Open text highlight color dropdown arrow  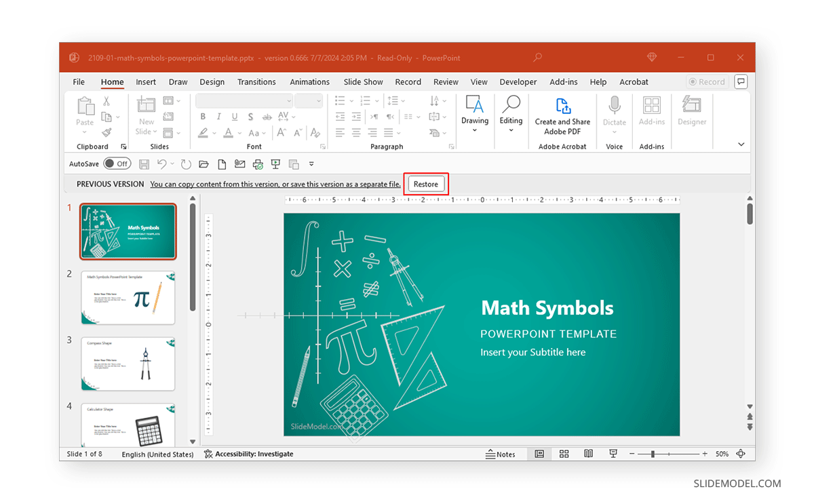tap(214, 134)
